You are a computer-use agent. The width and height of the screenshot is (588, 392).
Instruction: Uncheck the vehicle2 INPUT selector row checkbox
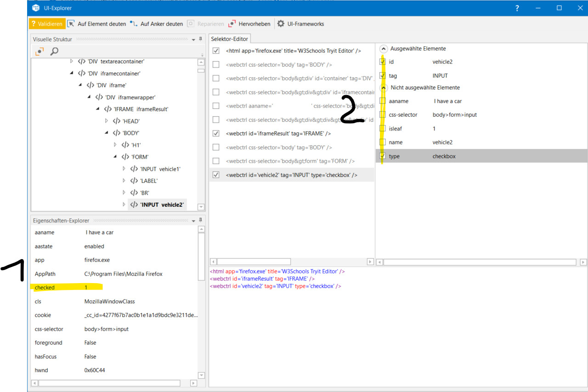click(x=216, y=175)
